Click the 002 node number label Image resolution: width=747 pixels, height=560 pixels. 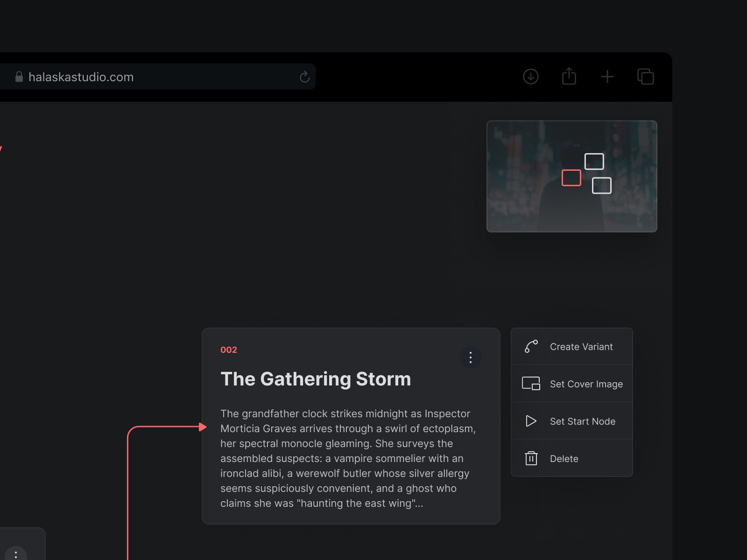pyautogui.click(x=229, y=350)
